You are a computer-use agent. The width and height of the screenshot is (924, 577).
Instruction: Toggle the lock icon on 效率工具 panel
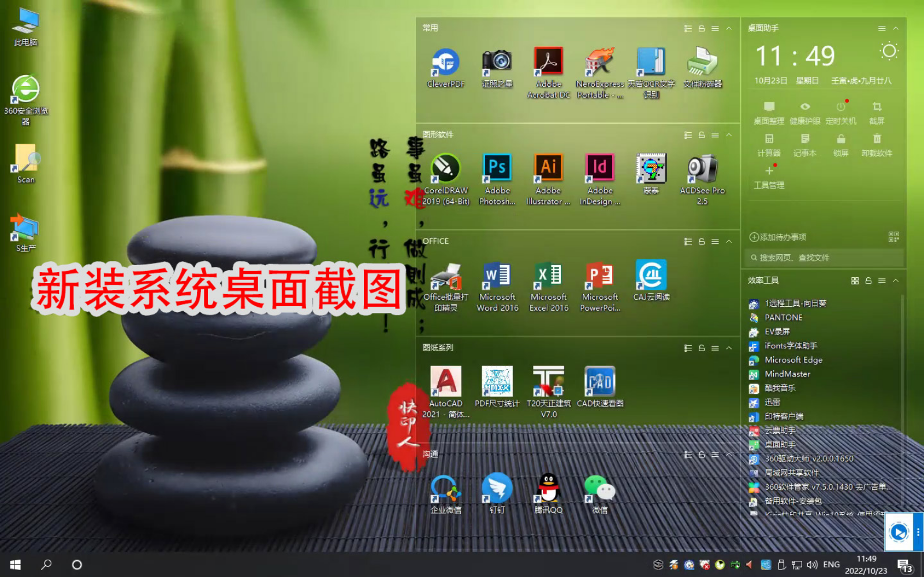[x=868, y=281]
